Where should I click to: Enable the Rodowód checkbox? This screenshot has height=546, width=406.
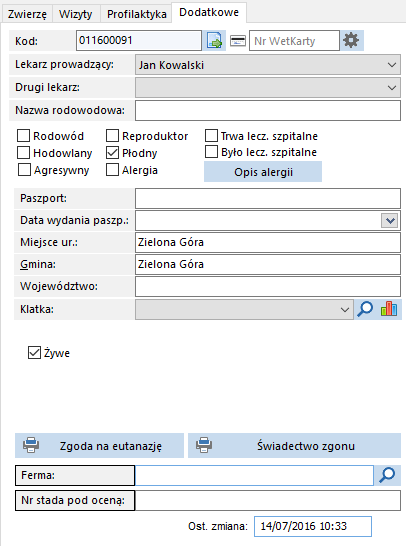23,135
